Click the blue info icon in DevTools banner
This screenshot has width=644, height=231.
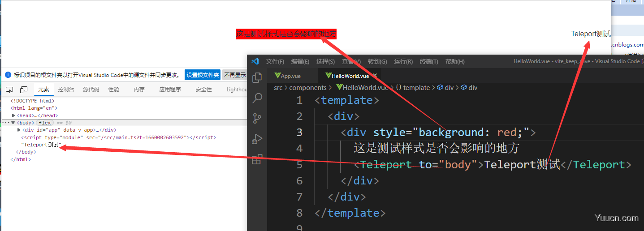pos(8,75)
